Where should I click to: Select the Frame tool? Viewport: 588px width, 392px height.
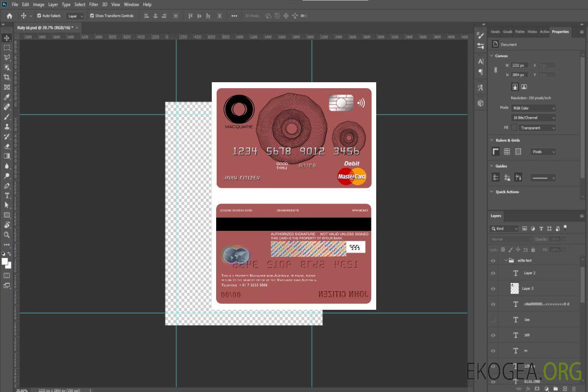click(7, 87)
